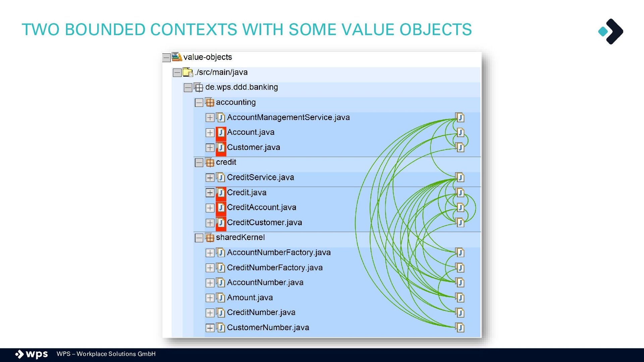This screenshot has height=362, width=644.
Task: Click the value-objects project icon
Action: 177,57
